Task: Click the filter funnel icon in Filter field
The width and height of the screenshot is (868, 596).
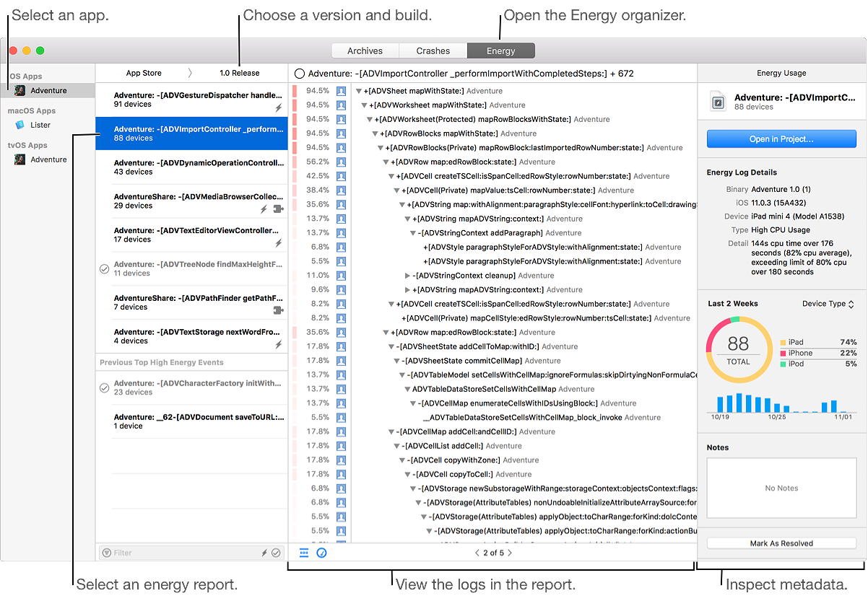Action: (x=107, y=553)
